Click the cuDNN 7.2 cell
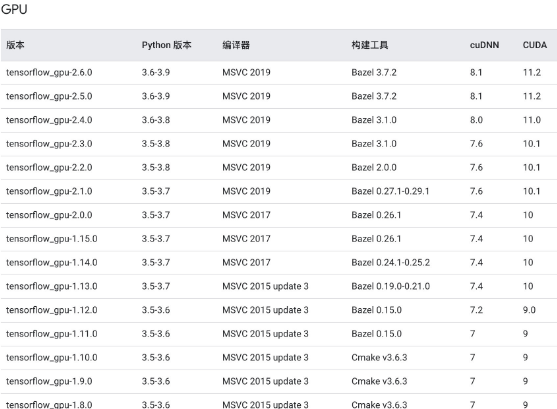The width and height of the screenshot is (557, 409). pos(476,310)
